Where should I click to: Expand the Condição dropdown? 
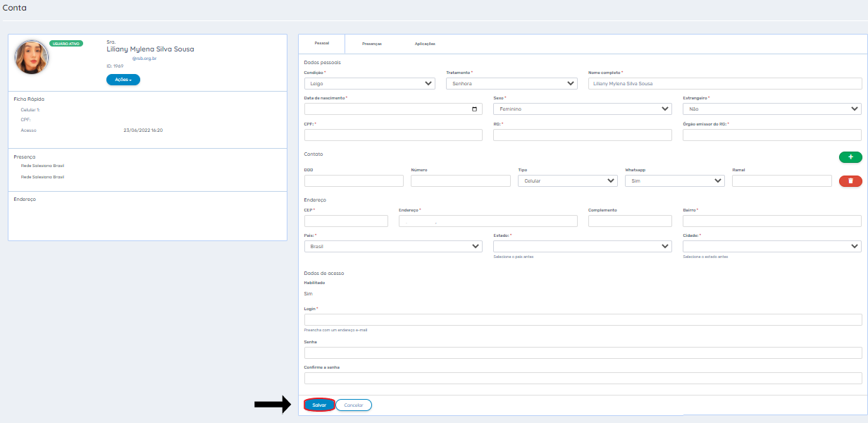click(369, 83)
